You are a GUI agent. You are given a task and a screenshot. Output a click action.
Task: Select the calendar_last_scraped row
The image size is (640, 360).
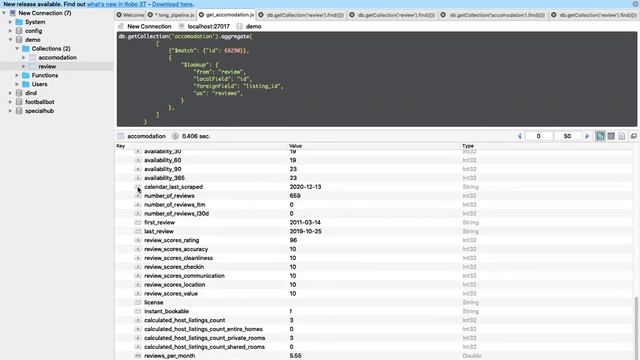374,187
